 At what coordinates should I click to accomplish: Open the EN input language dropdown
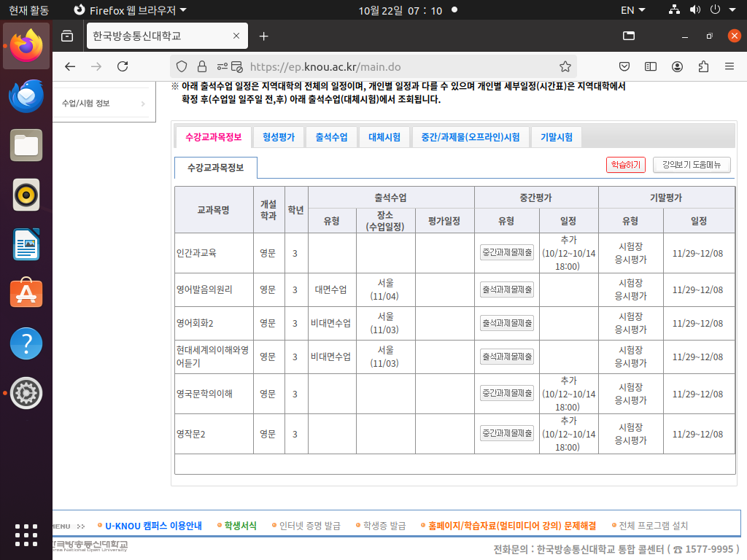[632, 10]
